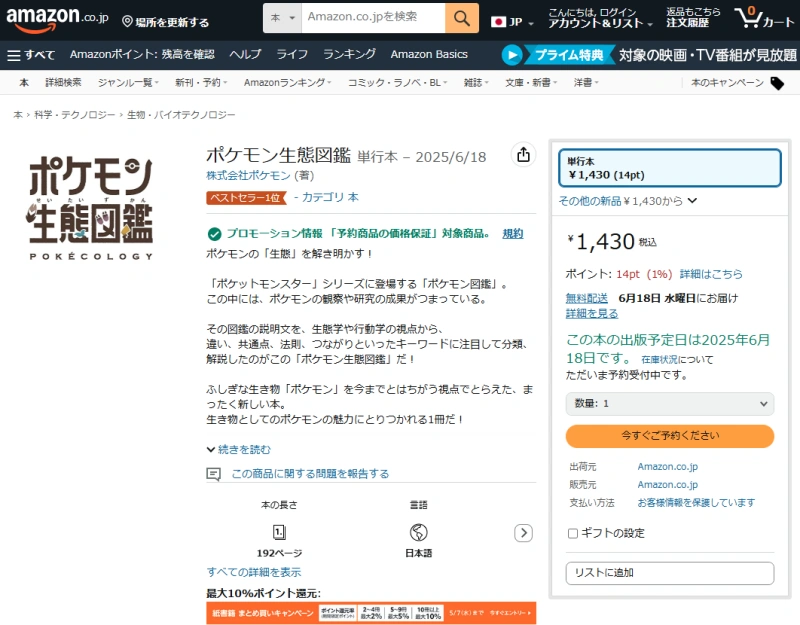
Task: Open Amazonポイント: 残高を確認 nav item
Action: click(142, 55)
